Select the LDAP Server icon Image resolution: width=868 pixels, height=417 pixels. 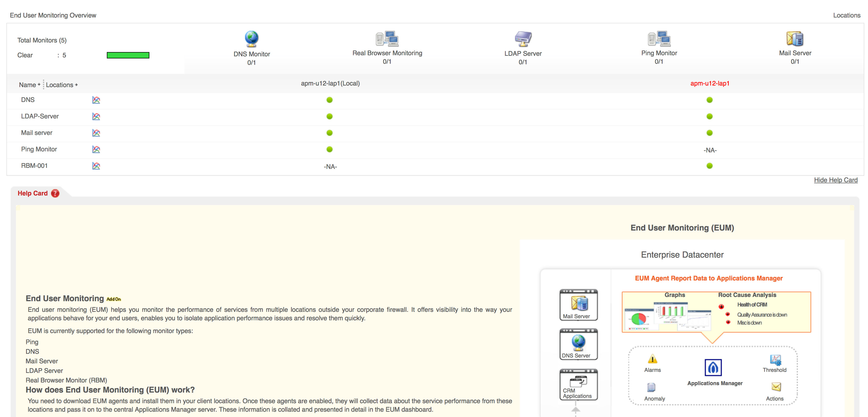523,39
